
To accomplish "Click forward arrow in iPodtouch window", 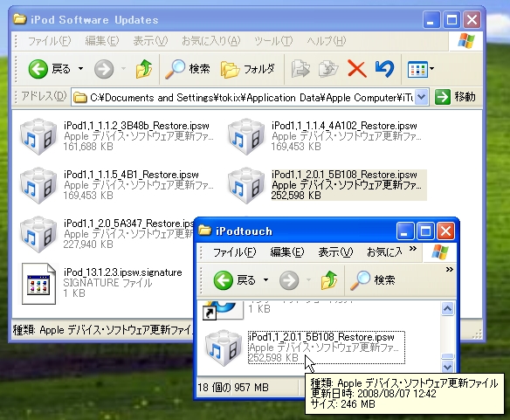I will [x=289, y=280].
